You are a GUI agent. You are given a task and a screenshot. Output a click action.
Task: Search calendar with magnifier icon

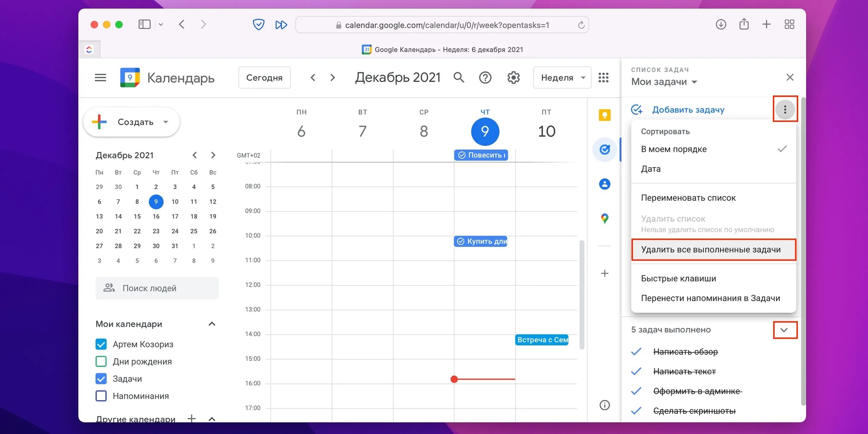459,77
